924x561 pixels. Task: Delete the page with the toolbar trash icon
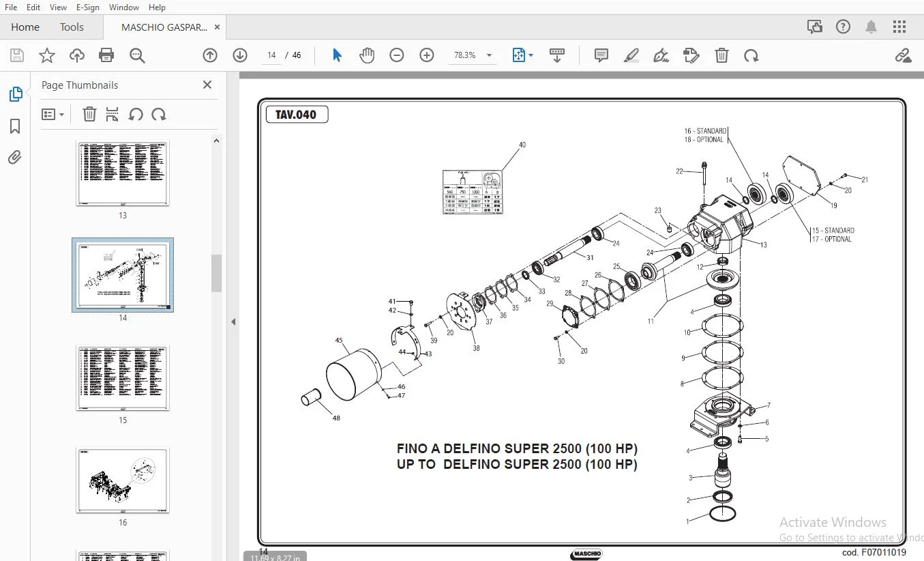click(721, 55)
